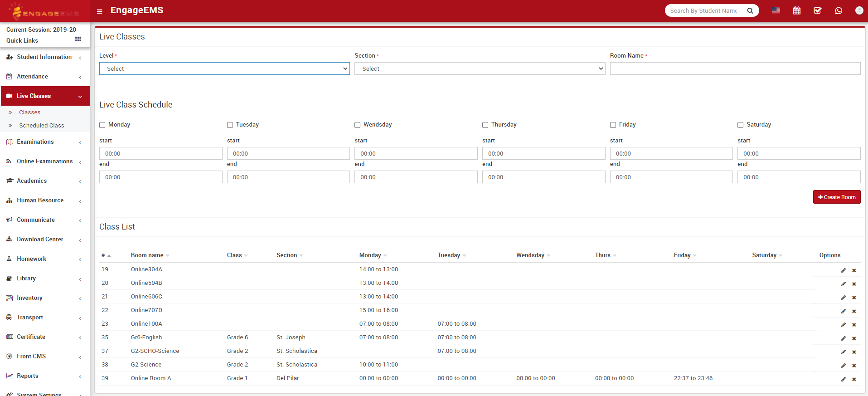The image size is (868, 396).
Task: Open the Homework sidebar menu
Action: (x=45, y=259)
